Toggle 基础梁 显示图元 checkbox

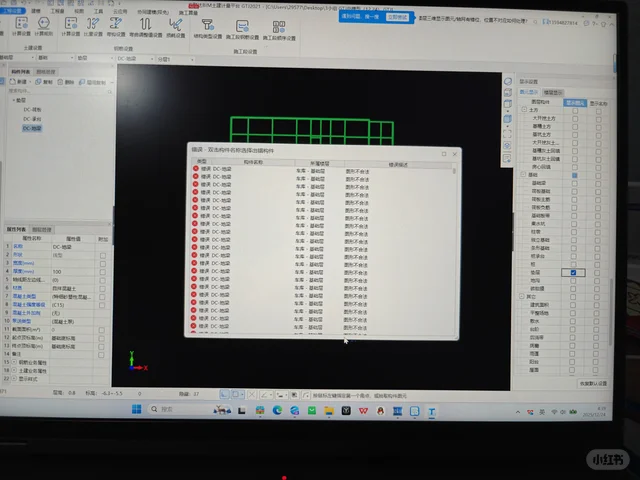click(574, 183)
